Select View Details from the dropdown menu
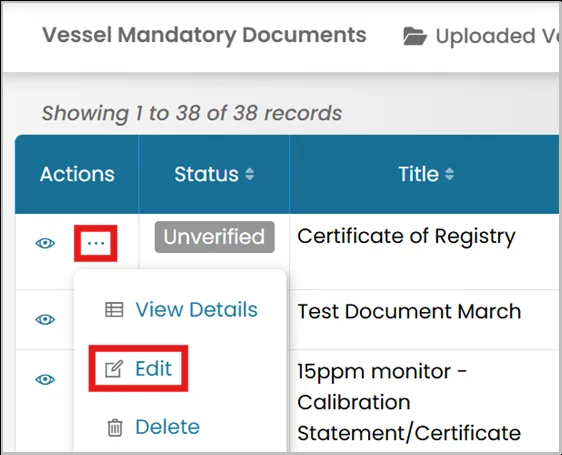Image resolution: width=562 pixels, height=455 pixels. pyautogui.click(x=196, y=309)
